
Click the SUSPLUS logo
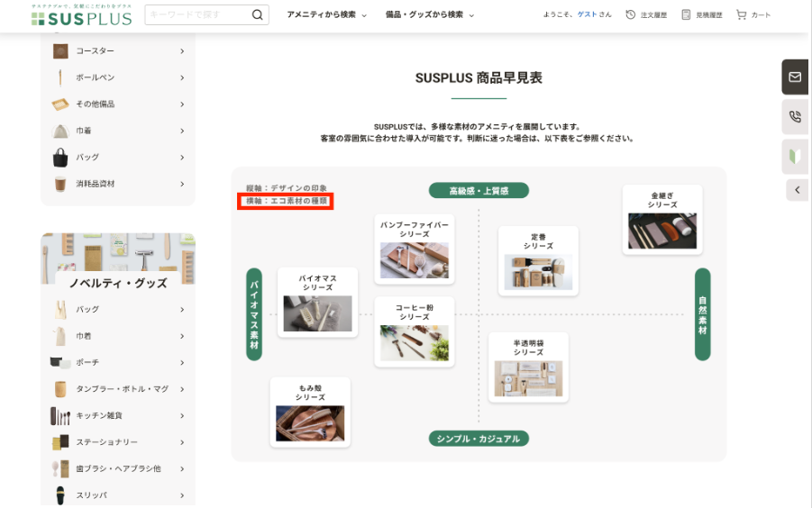pos(81,15)
